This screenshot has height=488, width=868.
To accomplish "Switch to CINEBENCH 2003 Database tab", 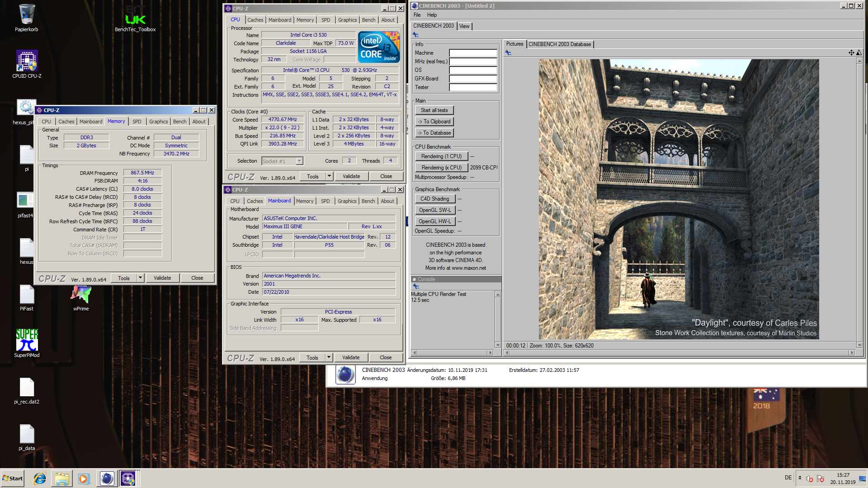I will point(559,44).
